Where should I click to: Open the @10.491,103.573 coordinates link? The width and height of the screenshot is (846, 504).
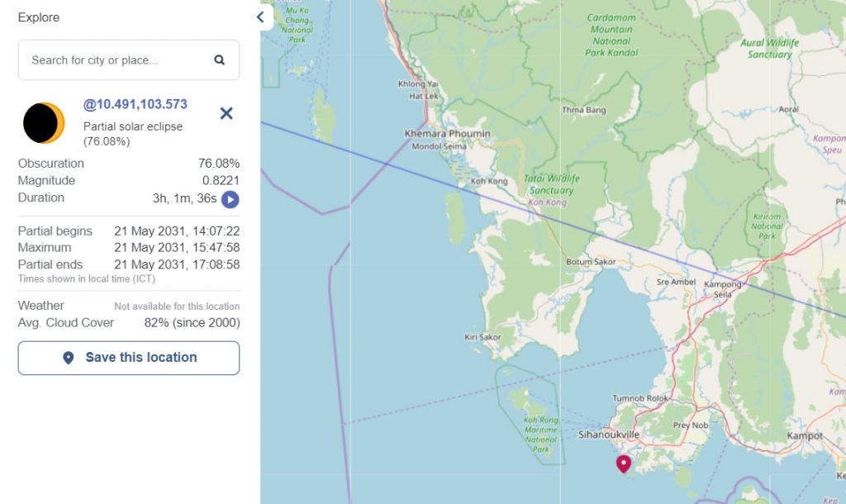pyautogui.click(x=135, y=104)
